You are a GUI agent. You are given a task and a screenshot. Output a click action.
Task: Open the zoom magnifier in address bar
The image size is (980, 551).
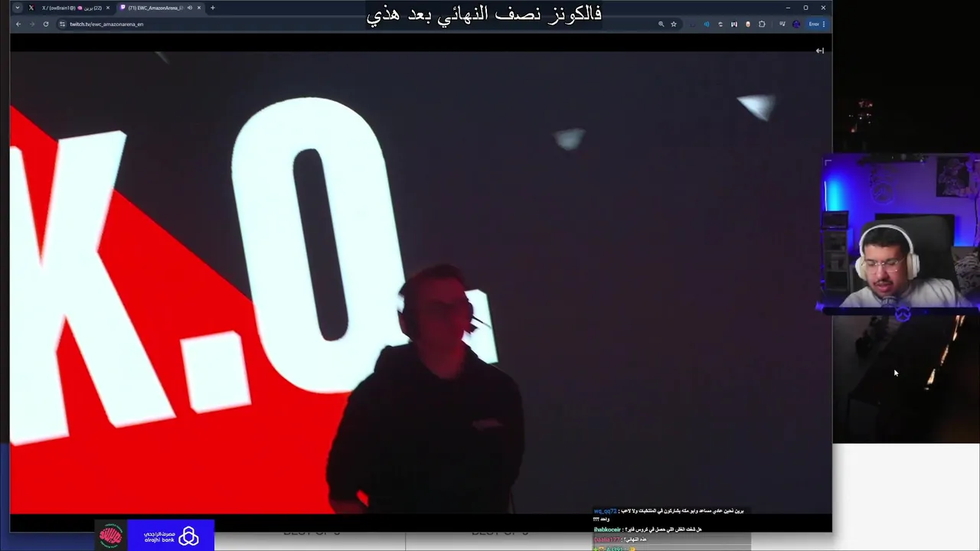point(661,24)
